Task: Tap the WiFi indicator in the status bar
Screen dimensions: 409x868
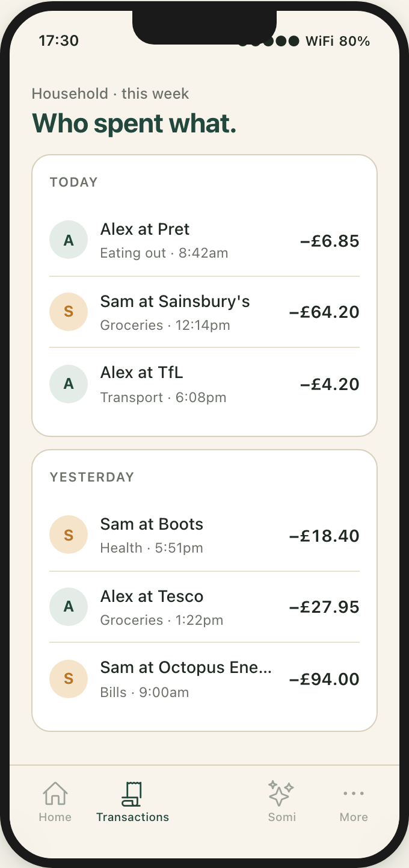Action: [x=322, y=41]
